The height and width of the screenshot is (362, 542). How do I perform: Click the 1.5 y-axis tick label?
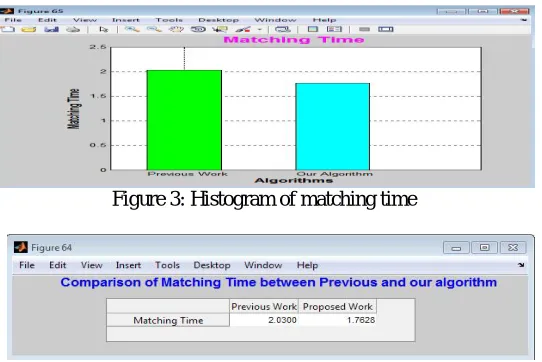(x=98, y=96)
